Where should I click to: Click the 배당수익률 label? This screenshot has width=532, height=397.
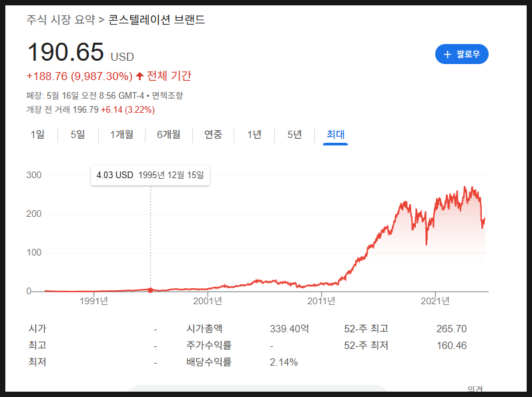[x=209, y=362]
